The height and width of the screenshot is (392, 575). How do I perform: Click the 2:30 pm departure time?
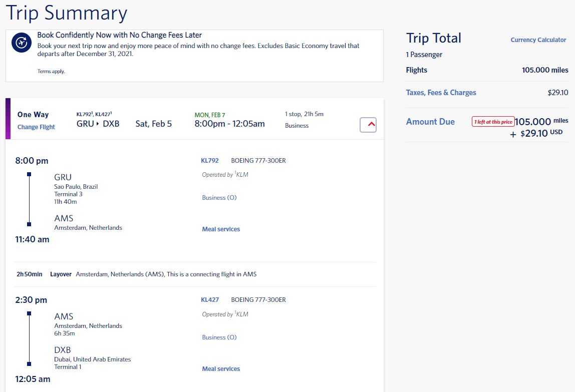tap(31, 300)
